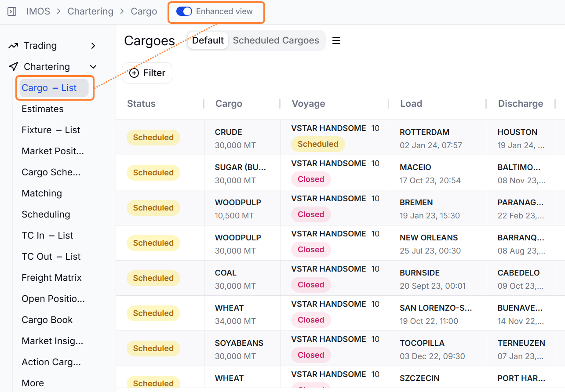This screenshot has width=565, height=392.
Task: Click Cargo in the breadcrumb
Action: [x=144, y=11]
